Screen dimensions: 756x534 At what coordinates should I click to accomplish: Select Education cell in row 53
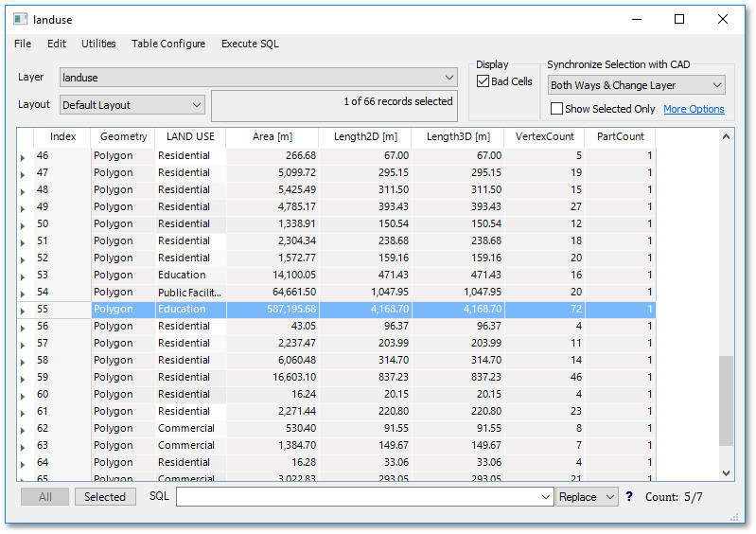coord(190,275)
